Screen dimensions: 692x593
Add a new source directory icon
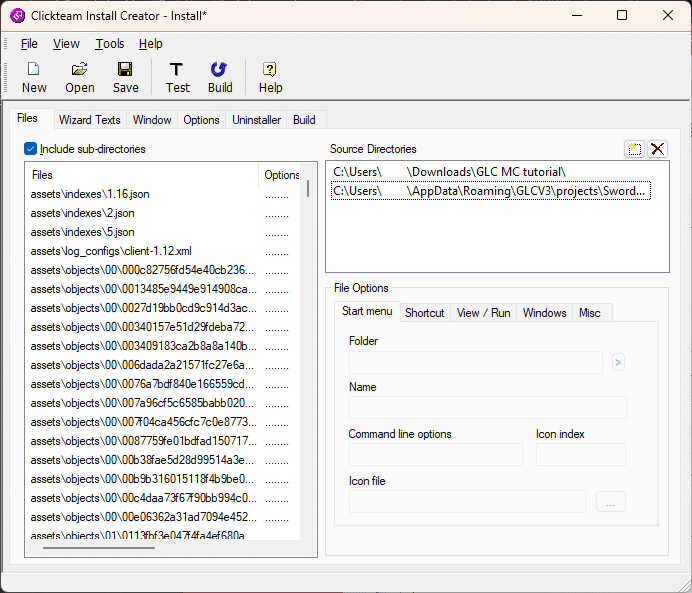point(634,149)
